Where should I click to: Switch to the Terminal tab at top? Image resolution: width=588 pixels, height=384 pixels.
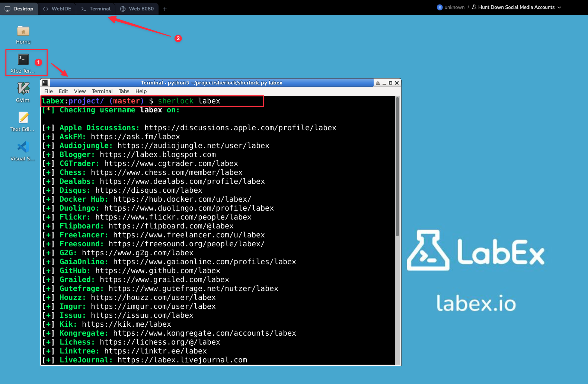(x=96, y=9)
